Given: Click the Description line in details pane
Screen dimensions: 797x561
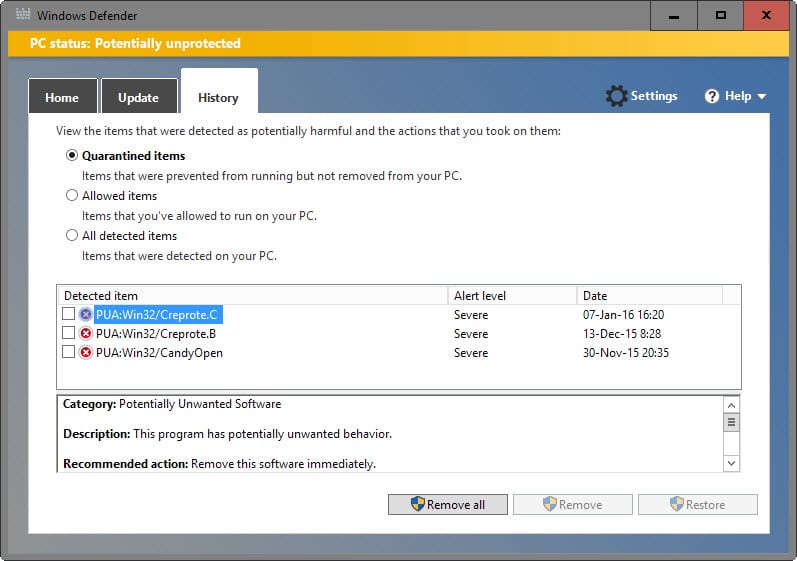Looking at the screenshot, I should click(227, 434).
